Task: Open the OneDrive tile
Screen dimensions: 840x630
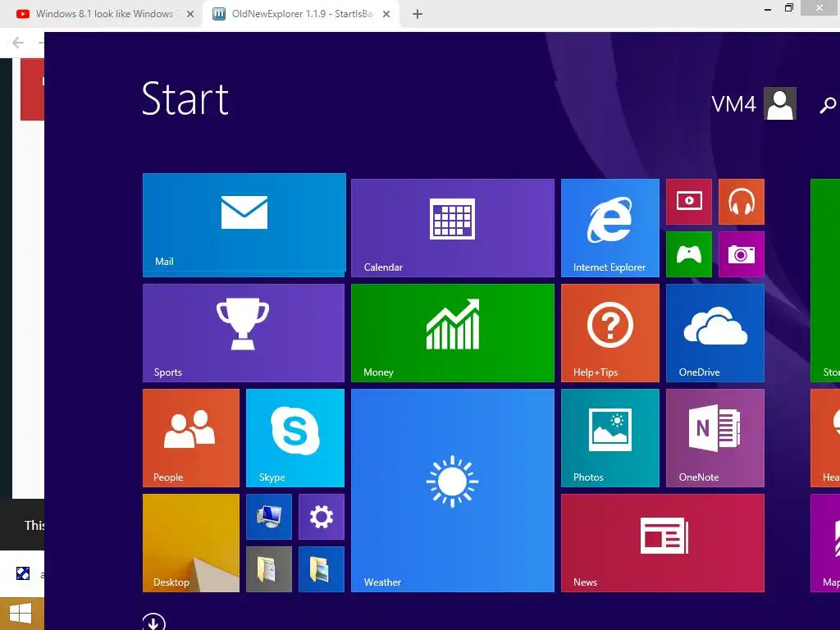Action: [715, 333]
